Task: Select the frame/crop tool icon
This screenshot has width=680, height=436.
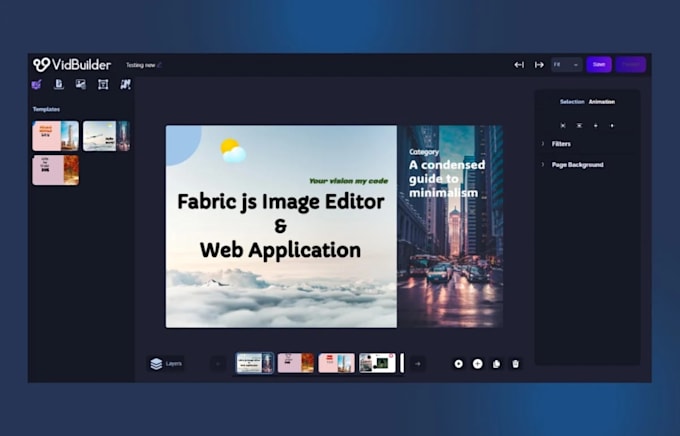Action: click(x=103, y=84)
